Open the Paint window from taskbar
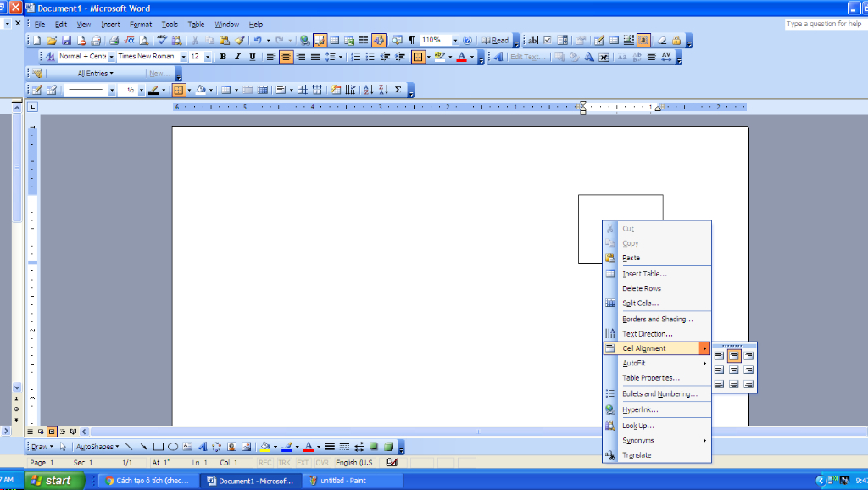 (353, 481)
